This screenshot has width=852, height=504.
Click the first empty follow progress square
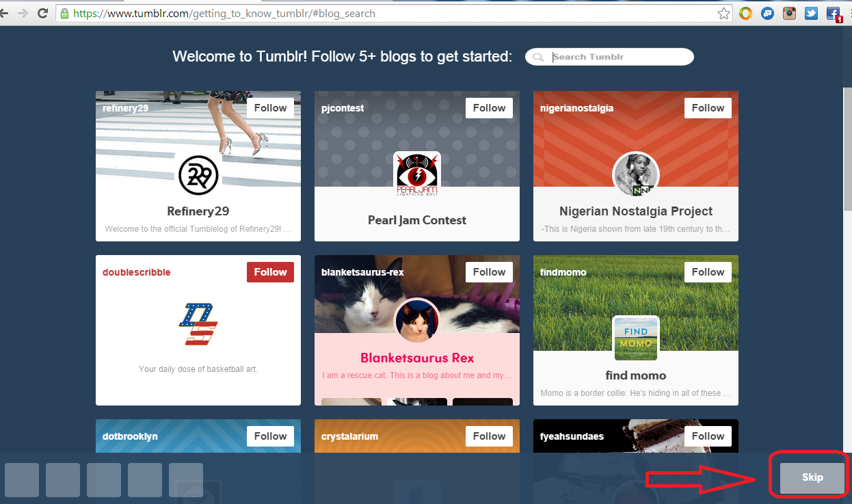(x=22, y=480)
